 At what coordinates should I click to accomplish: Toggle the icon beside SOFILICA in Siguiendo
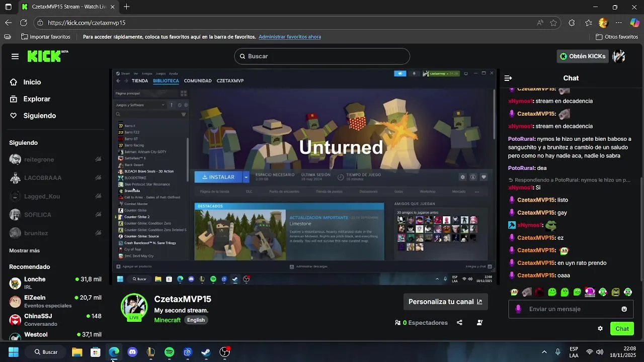[x=98, y=215]
